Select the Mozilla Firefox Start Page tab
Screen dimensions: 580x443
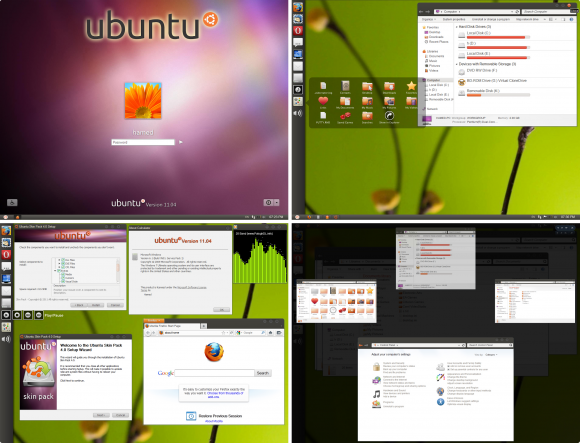(x=172, y=326)
